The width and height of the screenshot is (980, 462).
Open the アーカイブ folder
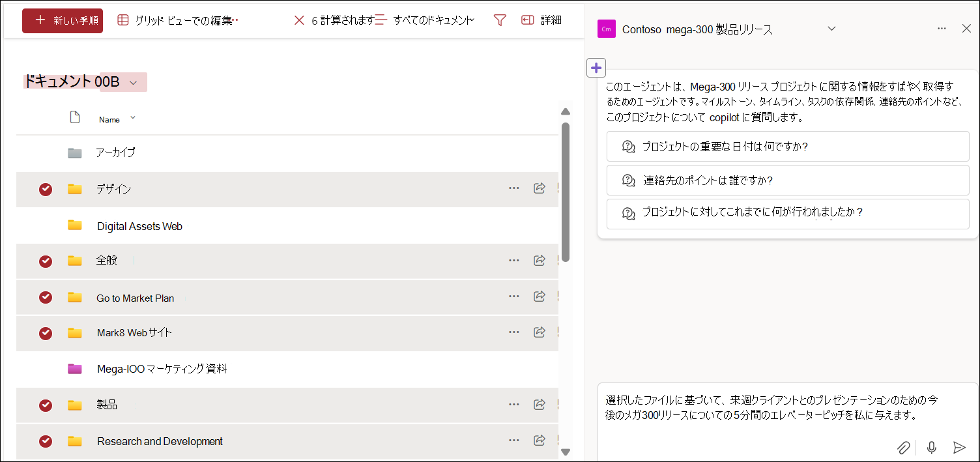click(x=115, y=153)
